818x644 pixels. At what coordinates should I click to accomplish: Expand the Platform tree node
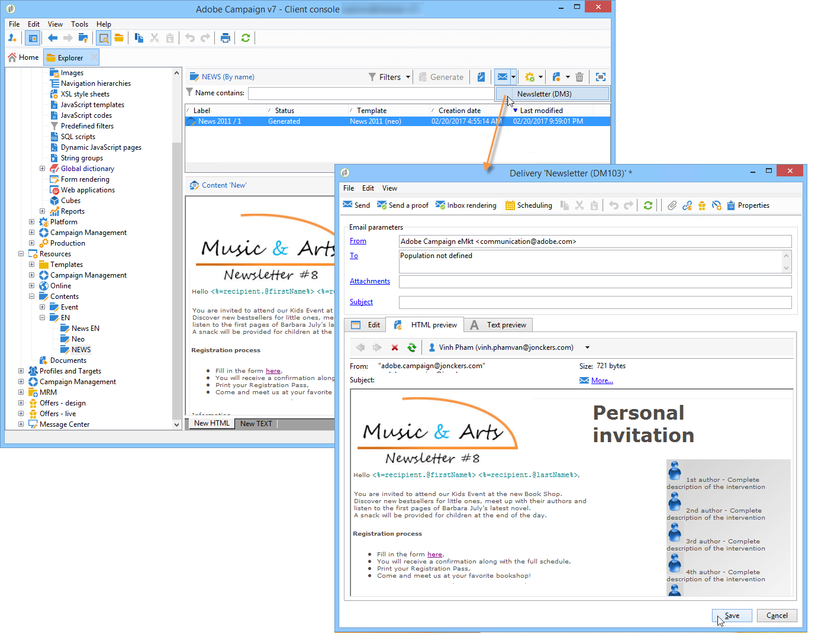31,222
